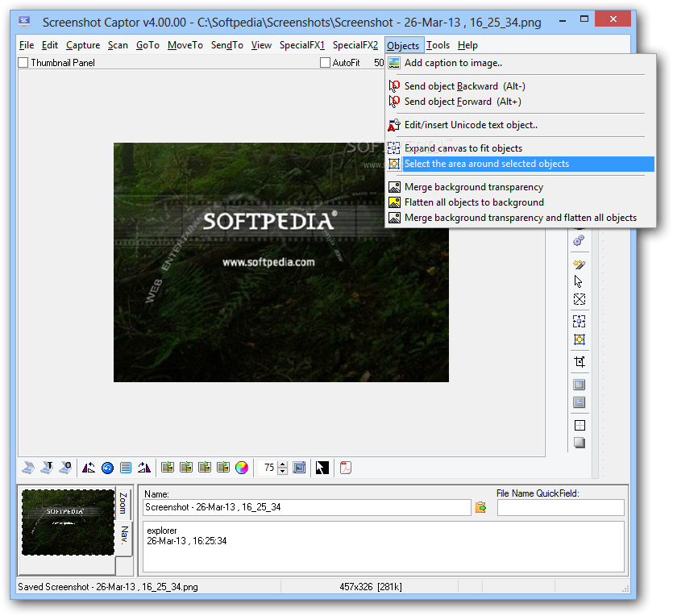This screenshot has width=673, height=616.
Task: Click the zoom preview thumbnail
Action: click(x=68, y=522)
